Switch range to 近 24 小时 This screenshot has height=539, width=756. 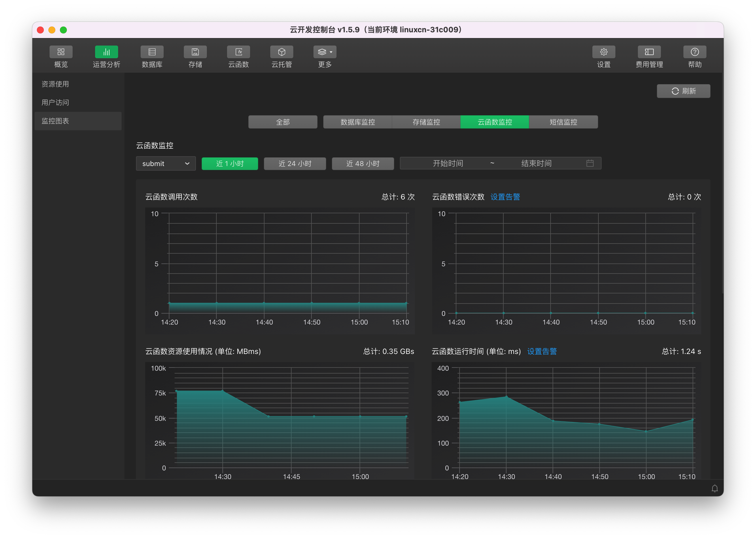294,164
